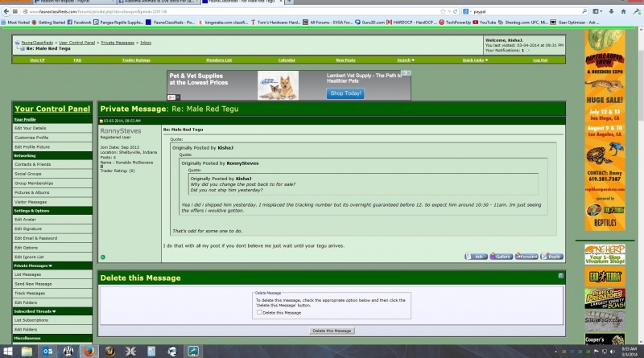The height and width of the screenshot is (358, 644).
Task: Click the Your Control Panel heading link
Action: click(x=52, y=109)
